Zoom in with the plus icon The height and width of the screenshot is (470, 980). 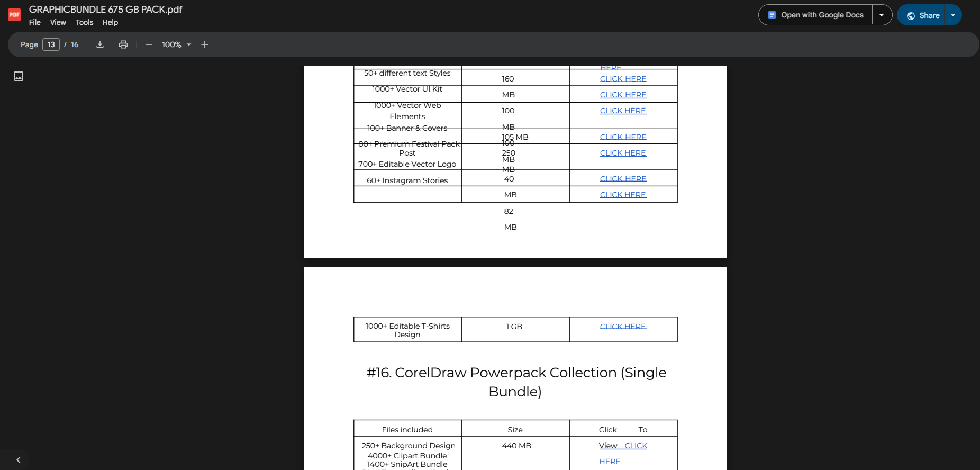coord(205,44)
